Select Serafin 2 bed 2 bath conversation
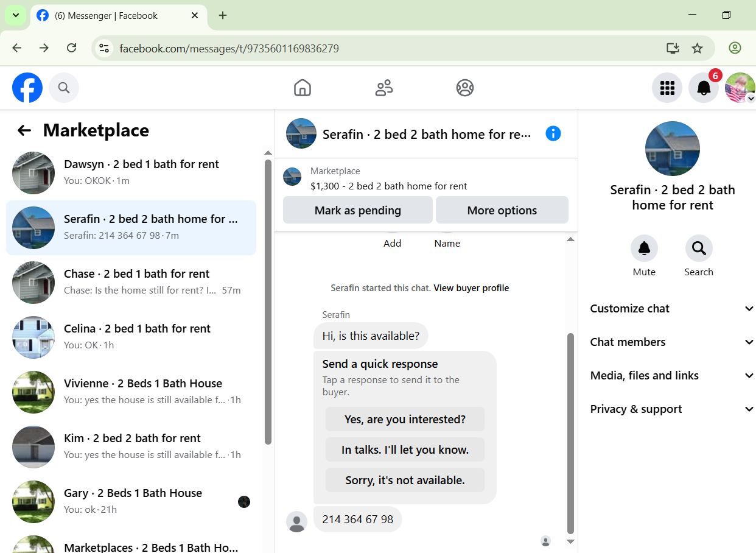 [x=131, y=228]
